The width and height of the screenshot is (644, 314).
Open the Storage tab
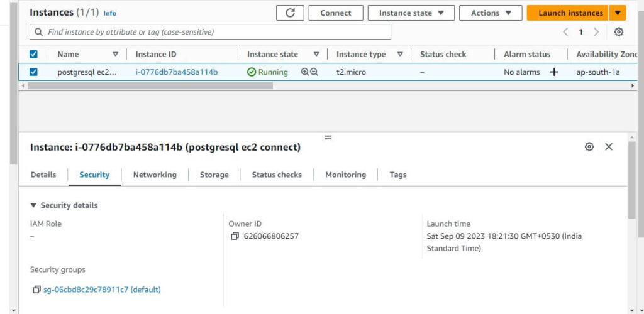coord(214,175)
